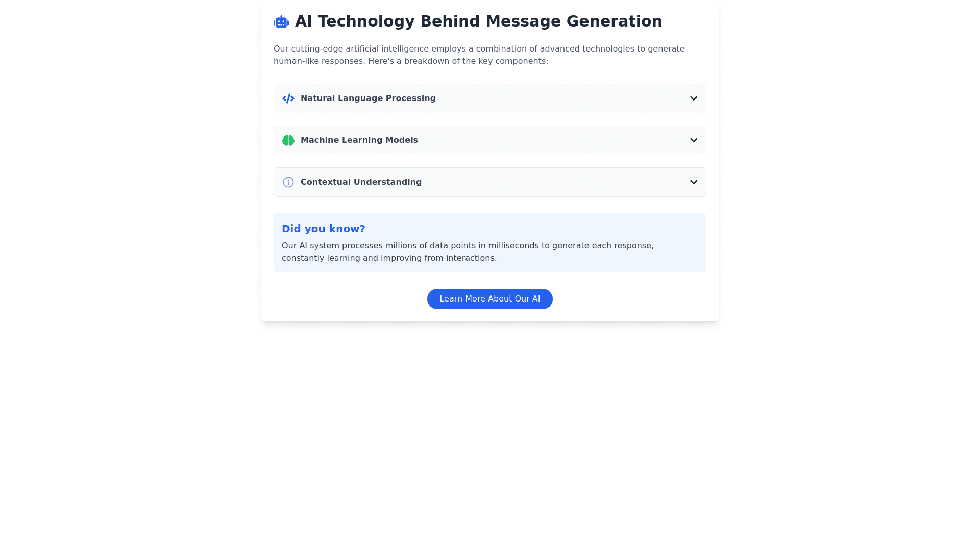980x551 pixels.
Task: Expand Contextual Understanding using its chevron
Action: (x=693, y=182)
